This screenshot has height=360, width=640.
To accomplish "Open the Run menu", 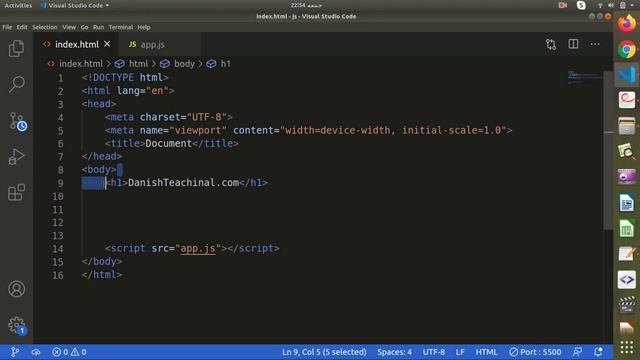I will click(x=98, y=27).
